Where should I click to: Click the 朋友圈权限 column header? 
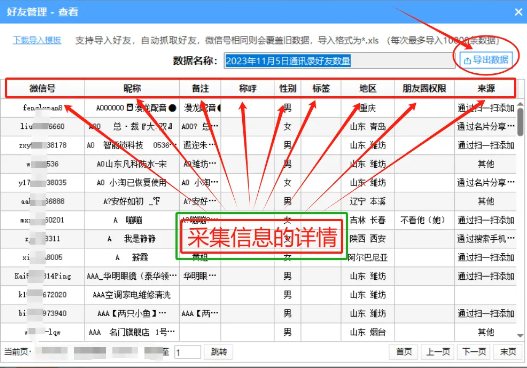tap(424, 88)
